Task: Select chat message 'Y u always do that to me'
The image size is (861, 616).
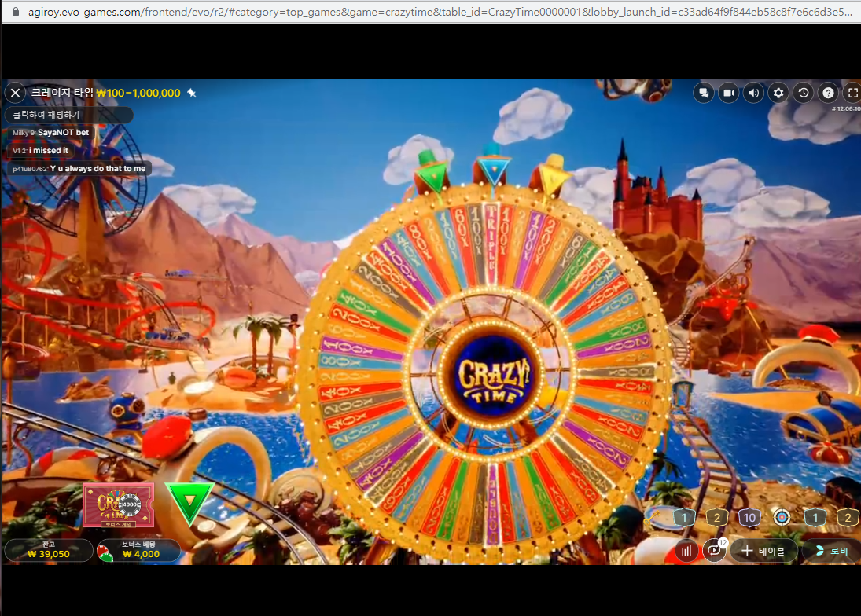Action: pos(98,168)
